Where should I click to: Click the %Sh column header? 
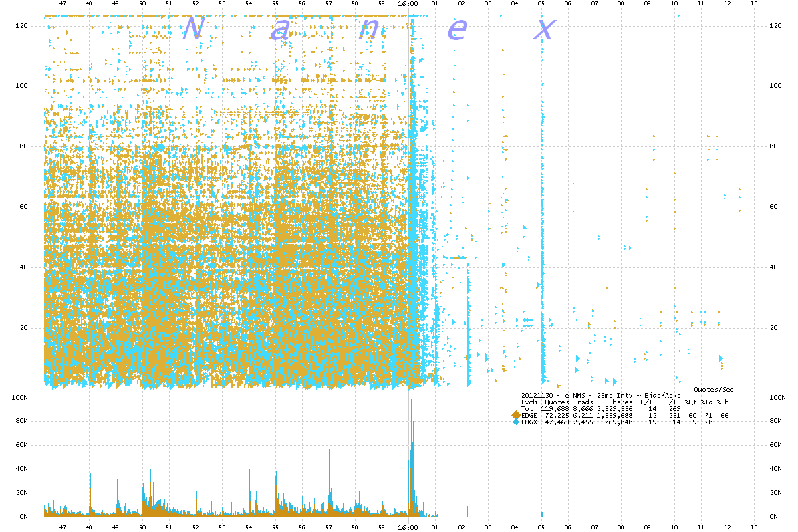coord(722,402)
